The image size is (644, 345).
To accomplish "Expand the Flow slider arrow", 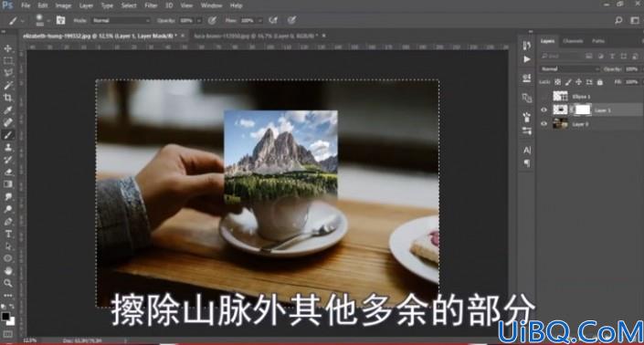I will point(259,20).
